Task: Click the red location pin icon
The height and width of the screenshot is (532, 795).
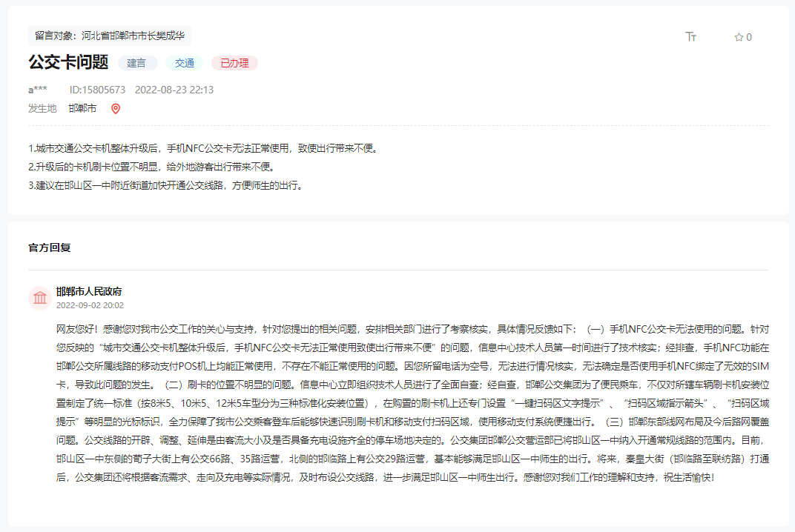Action: coord(116,108)
